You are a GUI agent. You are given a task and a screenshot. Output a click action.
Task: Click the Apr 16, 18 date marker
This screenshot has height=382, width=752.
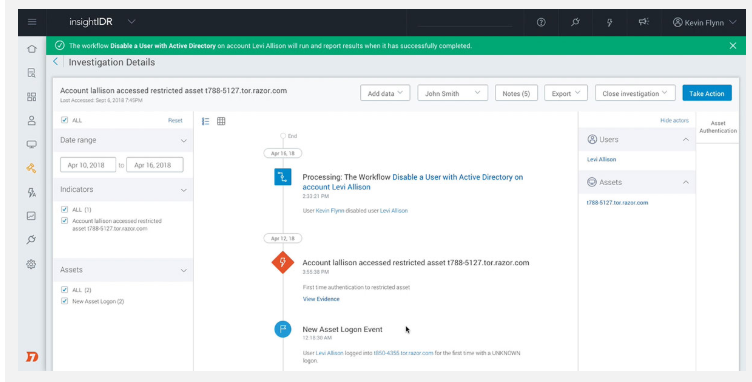click(x=283, y=153)
